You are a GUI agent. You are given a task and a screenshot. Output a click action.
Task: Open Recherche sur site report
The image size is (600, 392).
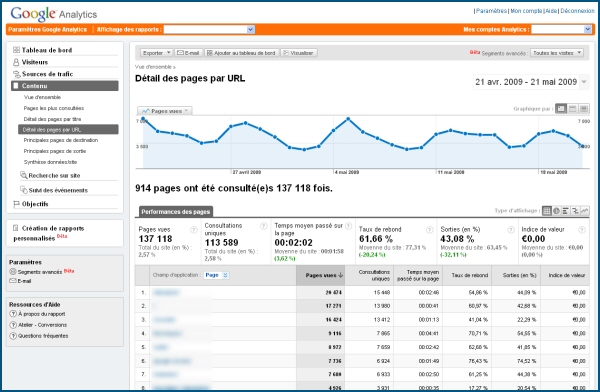coord(54,176)
